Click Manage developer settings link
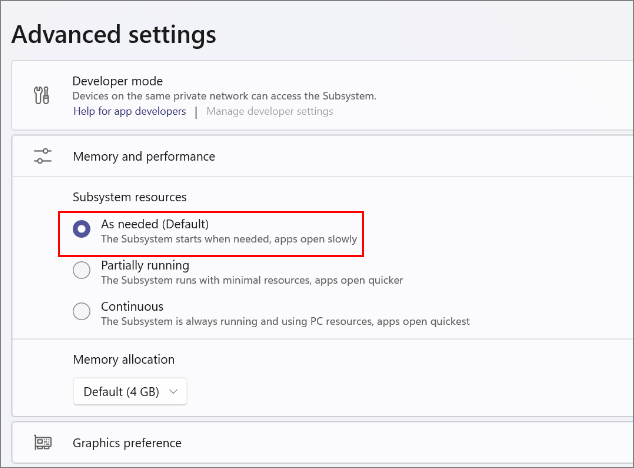 pos(270,111)
